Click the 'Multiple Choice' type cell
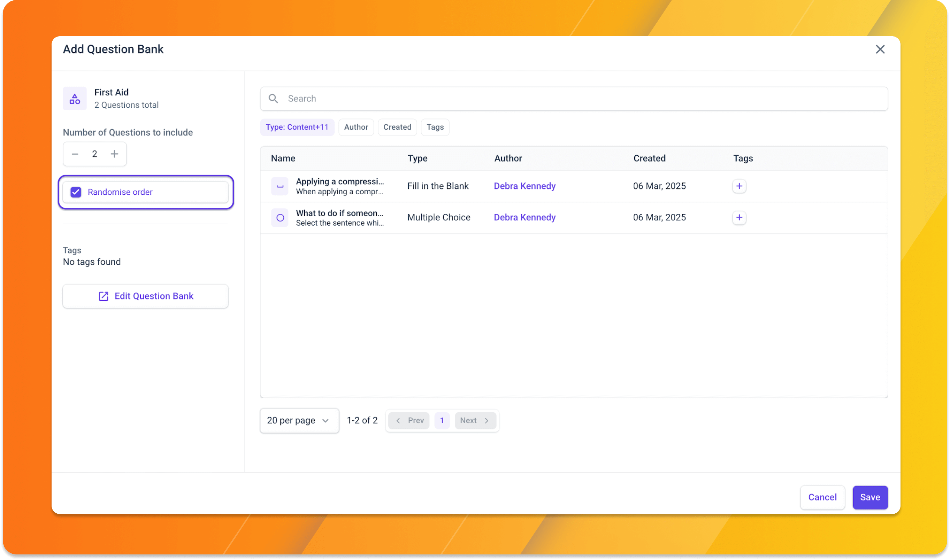 click(x=439, y=217)
